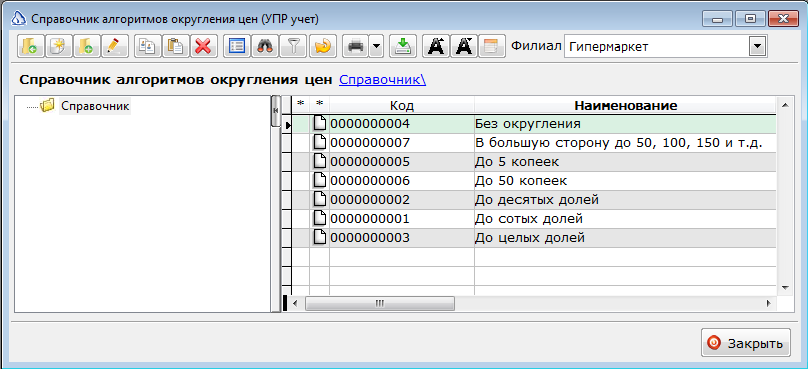Toggle list view mode icon
Viewport: 808px width, 369px height.
click(237, 46)
